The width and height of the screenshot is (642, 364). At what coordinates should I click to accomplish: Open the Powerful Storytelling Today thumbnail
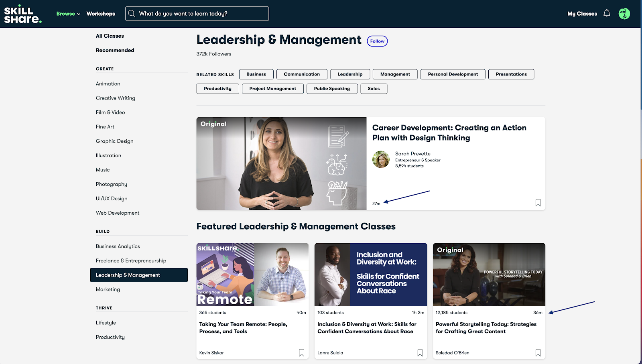(489, 275)
